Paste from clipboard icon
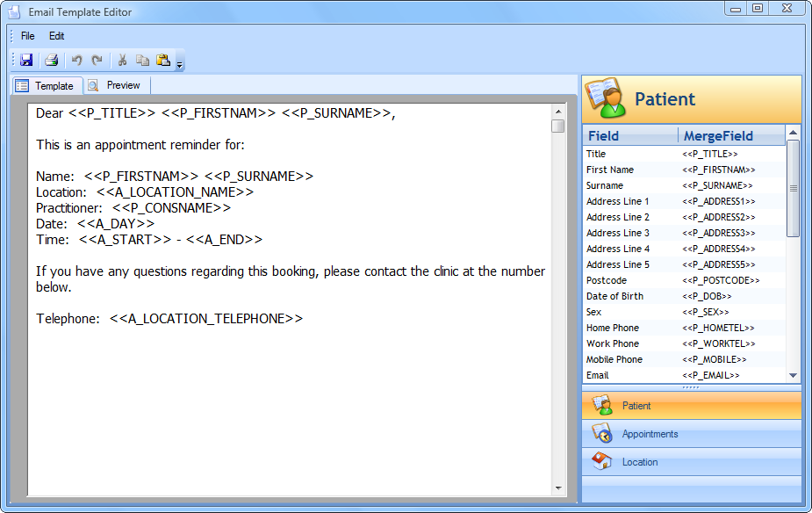812x513 pixels. [x=163, y=60]
